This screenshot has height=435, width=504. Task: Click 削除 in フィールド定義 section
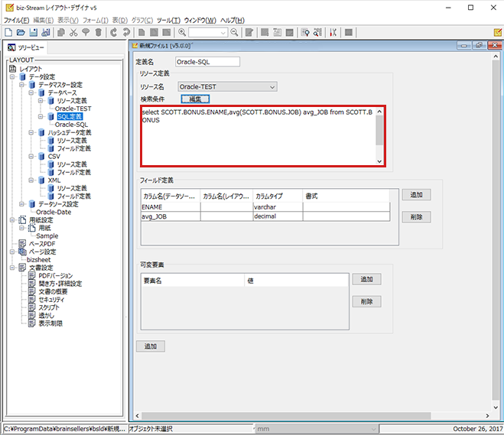tap(416, 217)
